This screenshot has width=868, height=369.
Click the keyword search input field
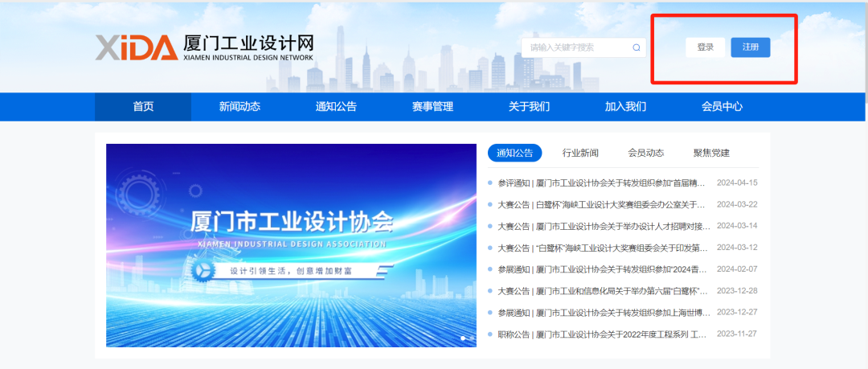coord(575,47)
